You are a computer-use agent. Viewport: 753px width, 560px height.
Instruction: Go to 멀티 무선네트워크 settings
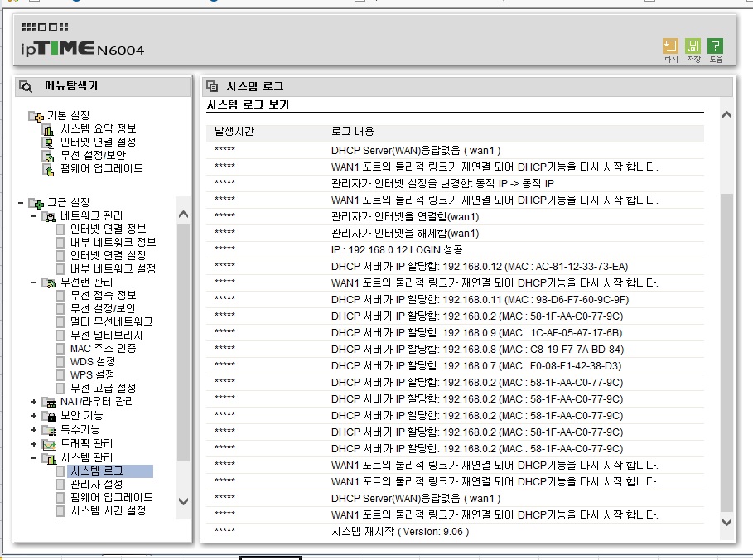(111, 321)
